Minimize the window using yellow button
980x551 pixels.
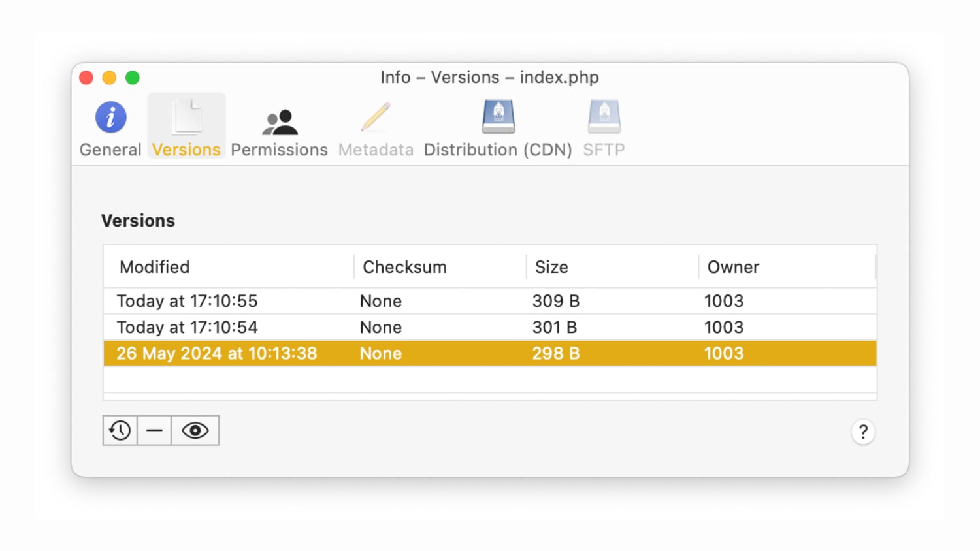(x=109, y=78)
